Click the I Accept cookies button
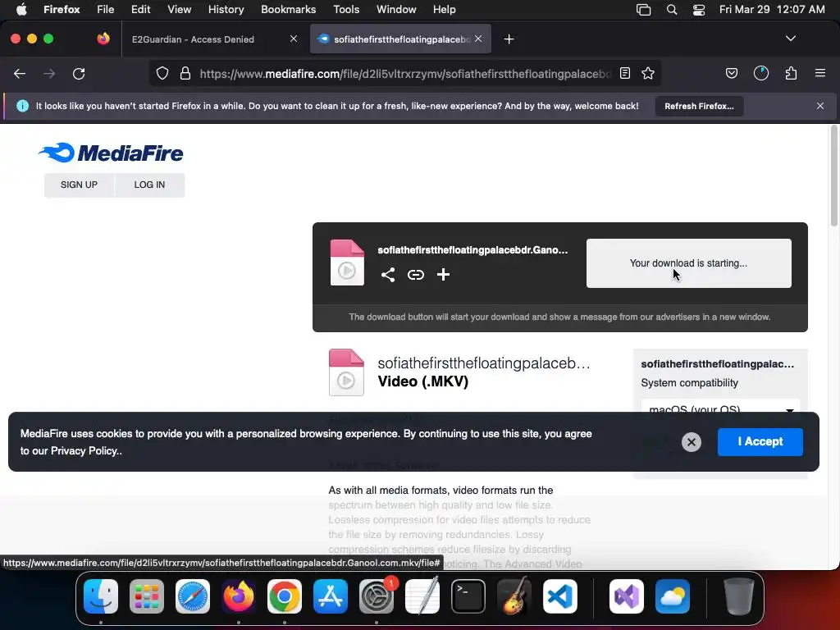 tap(760, 442)
